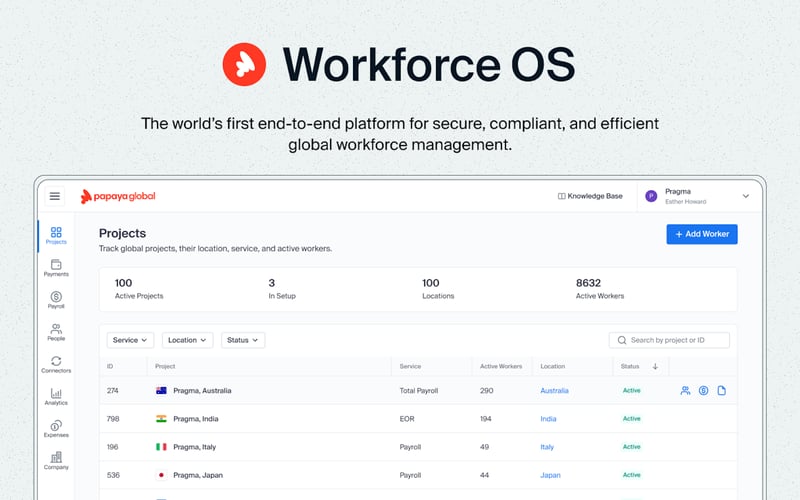Click the ID column header

[110, 366]
